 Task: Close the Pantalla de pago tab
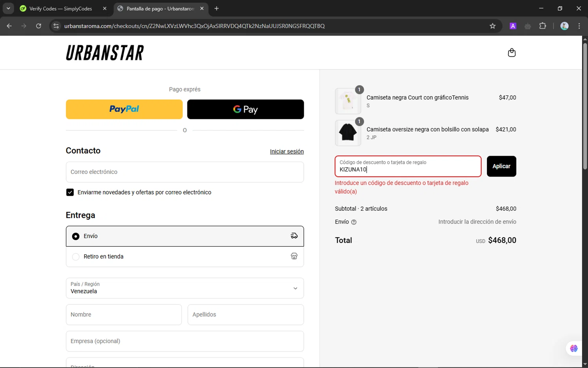[202, 9]
